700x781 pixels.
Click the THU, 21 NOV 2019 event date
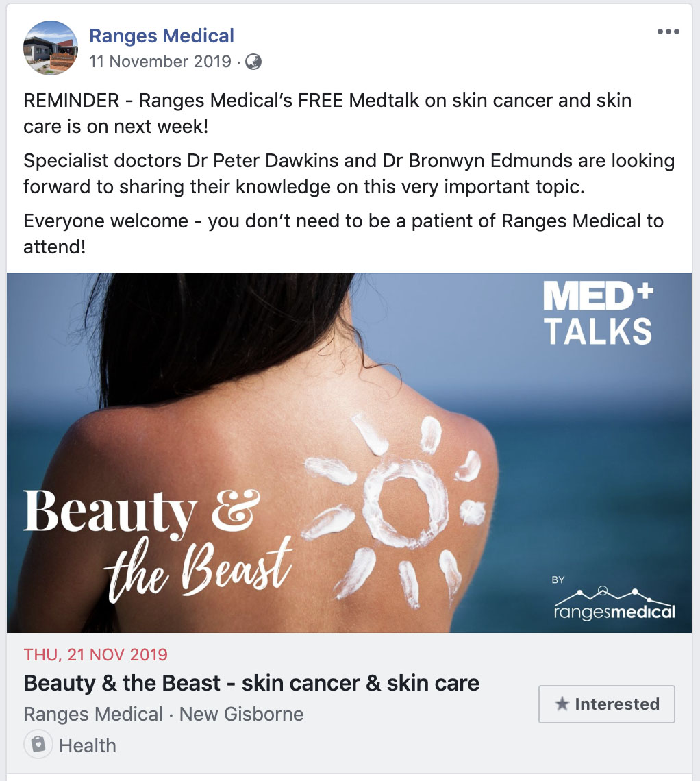click(x=96, y=654)
